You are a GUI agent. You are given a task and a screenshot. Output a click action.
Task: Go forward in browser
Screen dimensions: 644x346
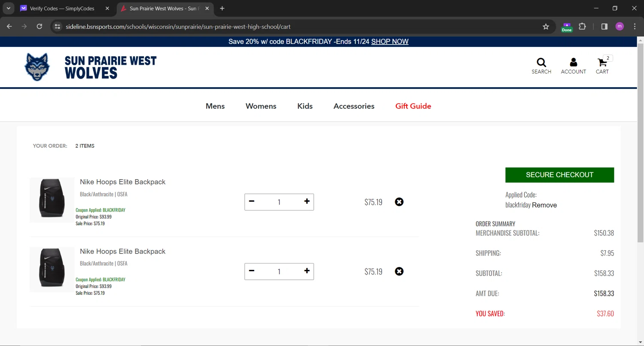point(24,27)
